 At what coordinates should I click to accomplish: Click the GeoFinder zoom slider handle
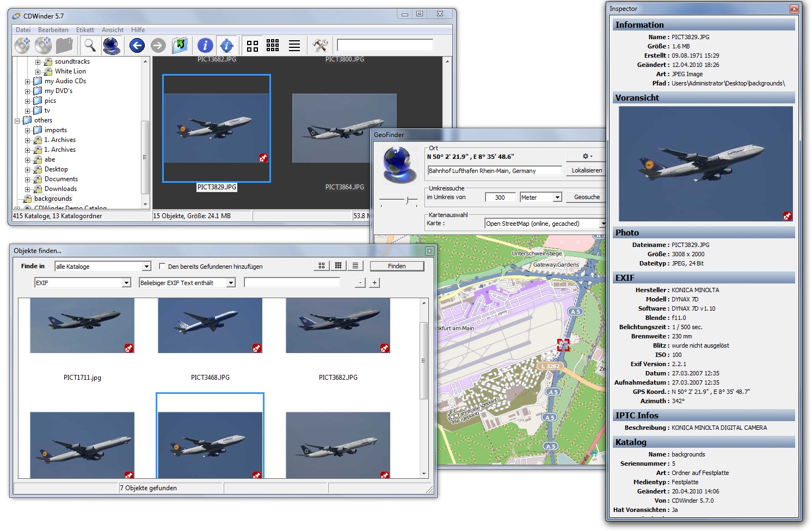pyautogui.click(x=408, y=200)
